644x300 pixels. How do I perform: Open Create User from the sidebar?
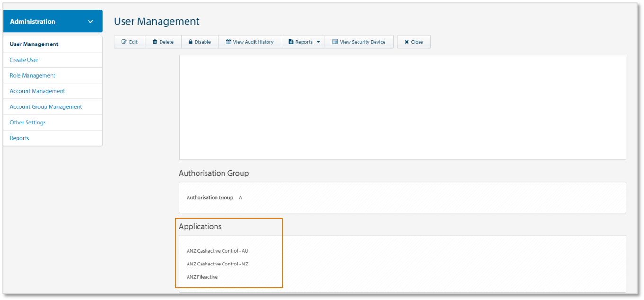pos(53,60)
